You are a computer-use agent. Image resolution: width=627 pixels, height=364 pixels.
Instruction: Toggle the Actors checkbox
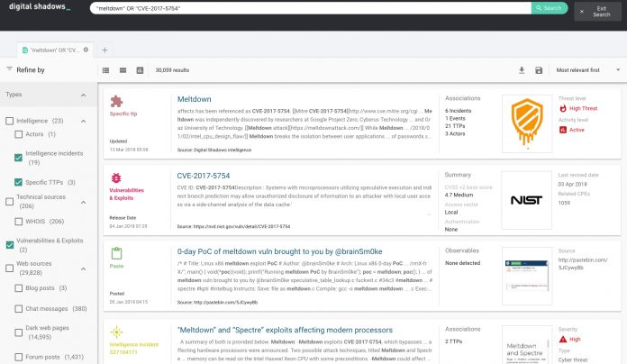tap(18, 134)
